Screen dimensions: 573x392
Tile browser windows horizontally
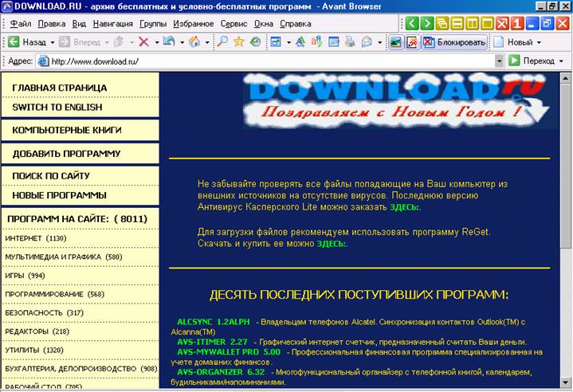point(457,24)
